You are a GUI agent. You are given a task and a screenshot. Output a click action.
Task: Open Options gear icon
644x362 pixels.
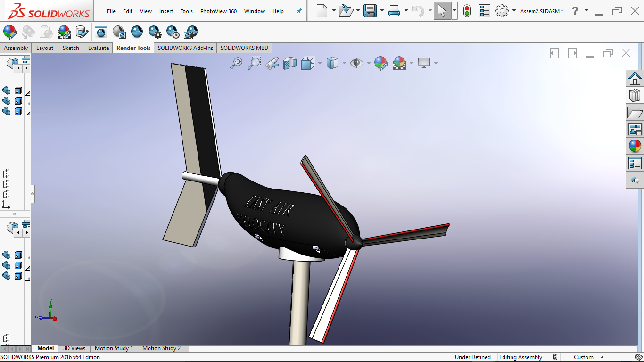coord(502,11)
